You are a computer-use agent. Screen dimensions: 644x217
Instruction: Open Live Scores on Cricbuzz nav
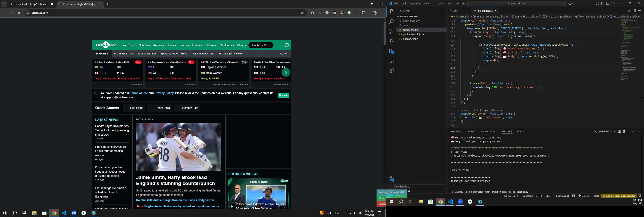[129, 45]
